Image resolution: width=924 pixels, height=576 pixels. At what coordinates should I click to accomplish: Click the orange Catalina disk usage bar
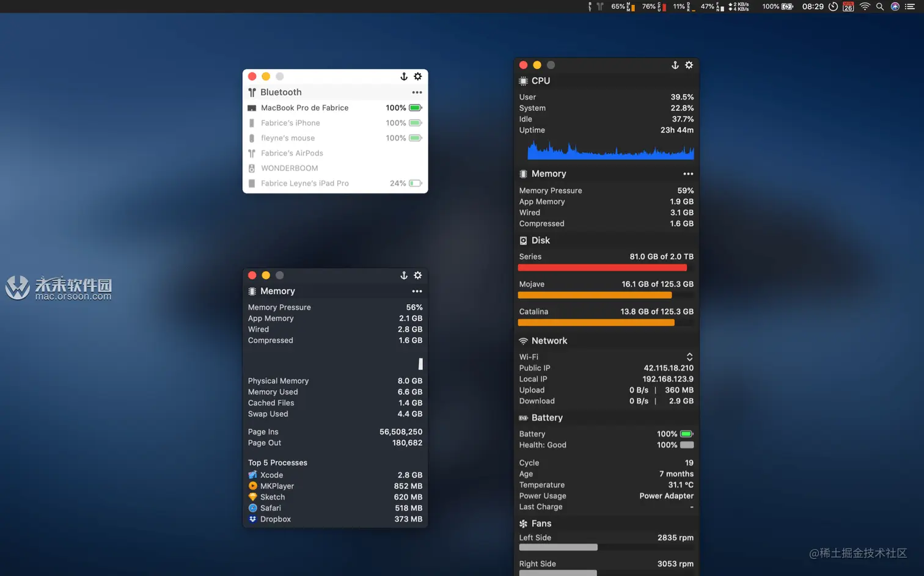pos(596,323)
